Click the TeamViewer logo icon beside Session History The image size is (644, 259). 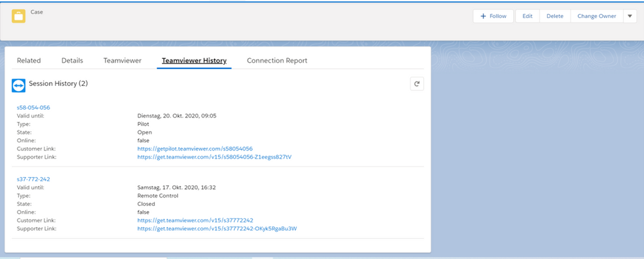coord(19,85)
